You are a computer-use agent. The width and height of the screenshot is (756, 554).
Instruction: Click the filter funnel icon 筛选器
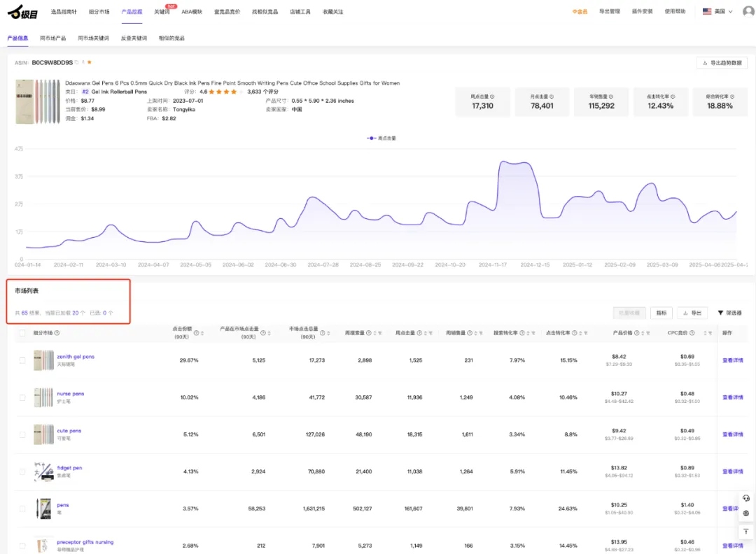(x=721, y=313)
